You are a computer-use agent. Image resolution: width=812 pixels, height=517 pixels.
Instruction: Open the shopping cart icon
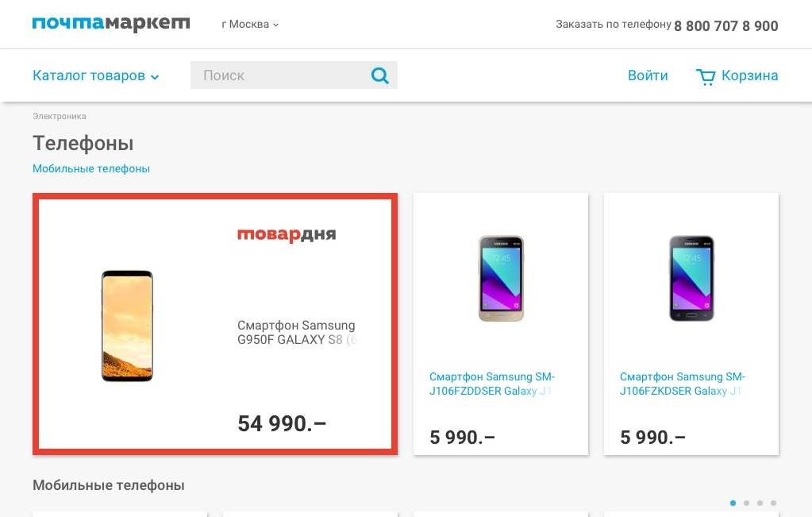[705, 76]
